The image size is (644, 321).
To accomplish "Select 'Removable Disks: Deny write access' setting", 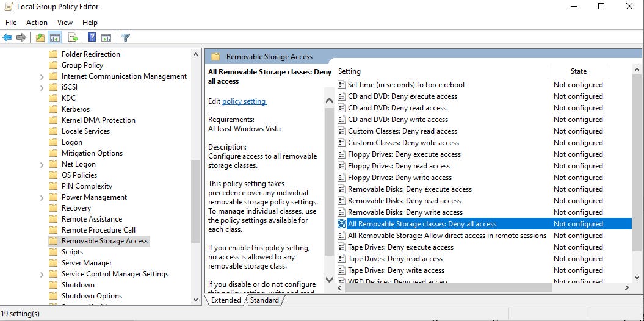I will point(405,212).
